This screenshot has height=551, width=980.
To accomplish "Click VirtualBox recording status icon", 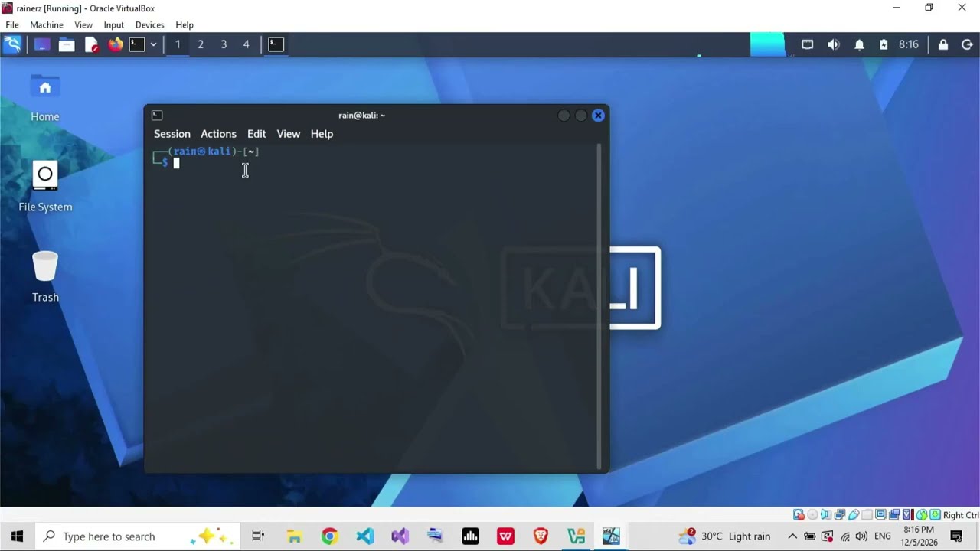I will point(894,515).
